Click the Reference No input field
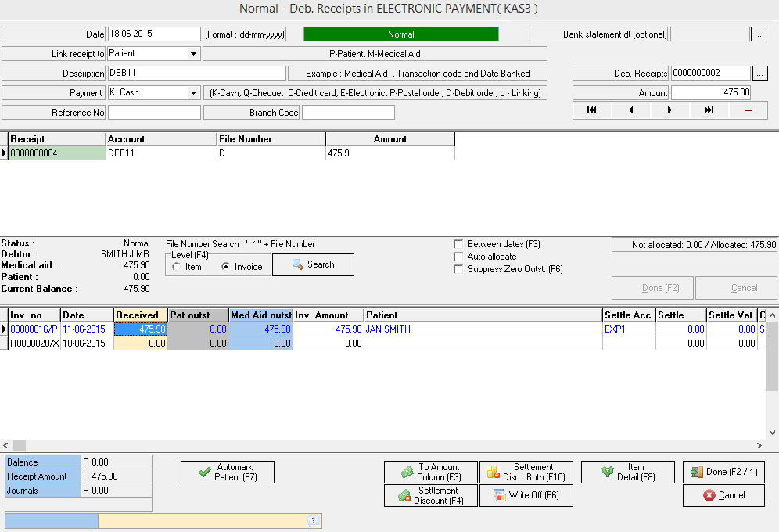 coord(154,113)
